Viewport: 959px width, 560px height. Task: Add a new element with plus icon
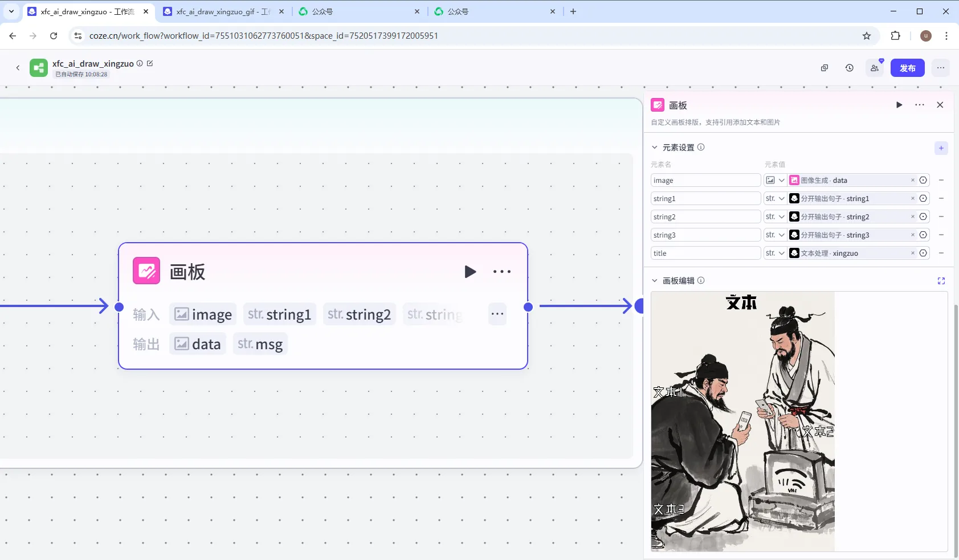coord(941,148)
